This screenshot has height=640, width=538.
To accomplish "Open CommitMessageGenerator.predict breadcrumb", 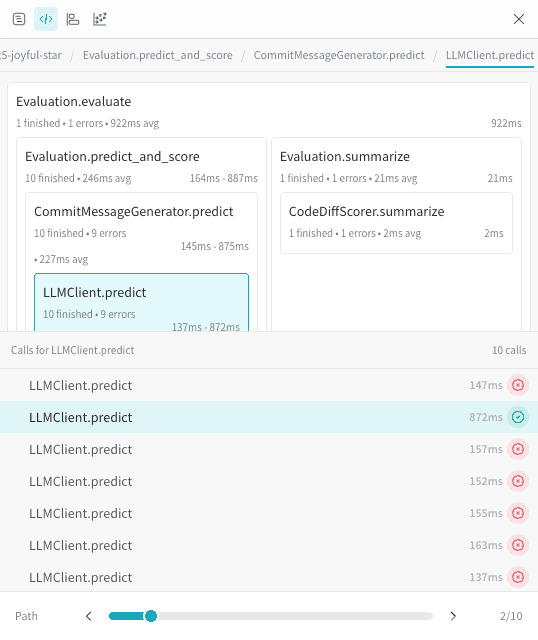I will (339, 55).
